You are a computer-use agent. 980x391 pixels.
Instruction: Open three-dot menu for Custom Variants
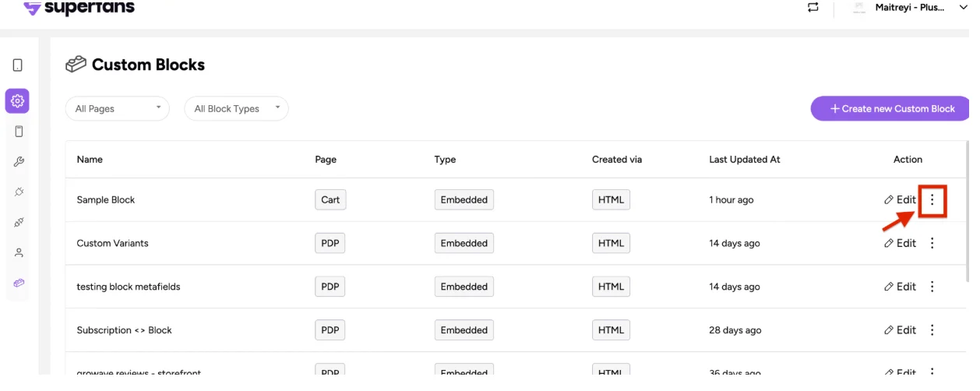pyautogui.click(x=932, y=243)
